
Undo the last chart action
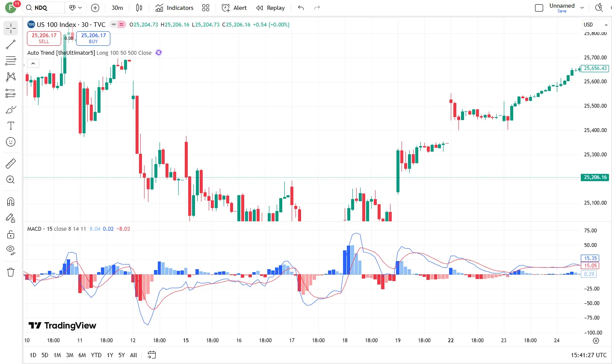pyautogui.click(x=301, y=8)
